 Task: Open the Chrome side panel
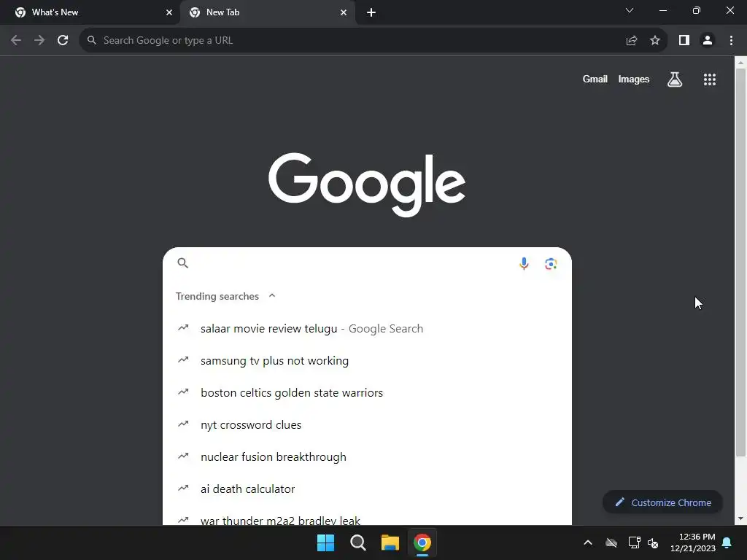(684, 41)
